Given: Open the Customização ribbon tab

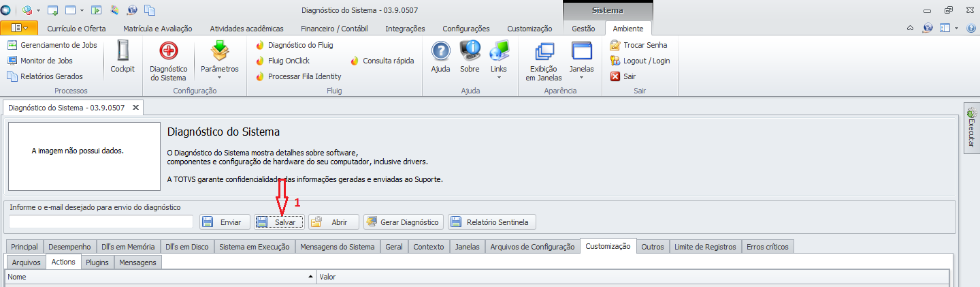Looking at the screenshot, I should coord(529,29).
